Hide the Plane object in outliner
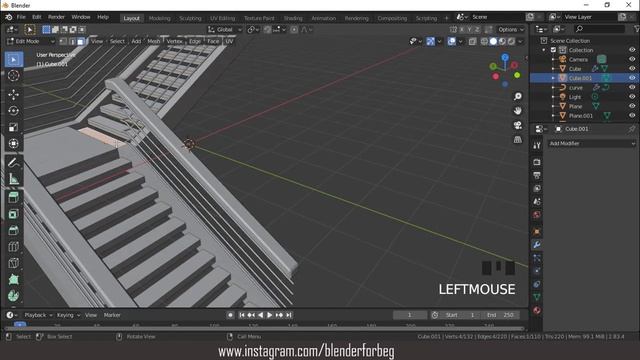Viewport: 640px width, 360px height. (x=632, y=106)
